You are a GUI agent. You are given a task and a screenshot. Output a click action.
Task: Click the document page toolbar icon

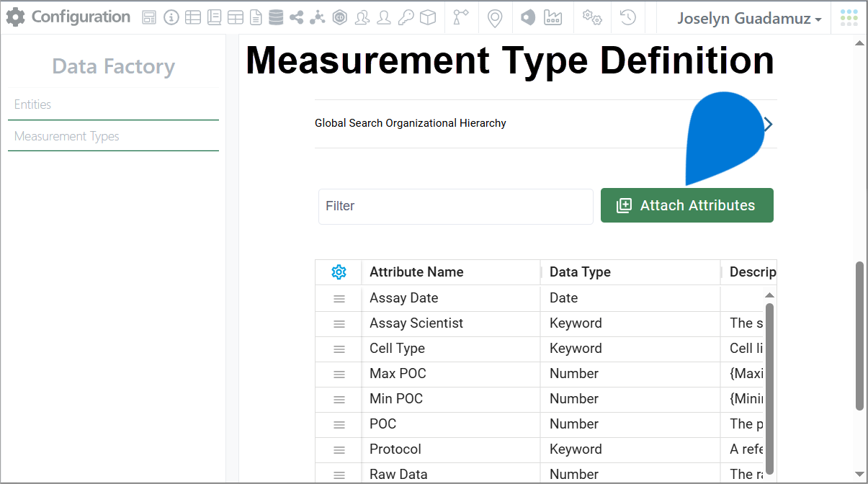pyautogui.click(x=256, y=18)
